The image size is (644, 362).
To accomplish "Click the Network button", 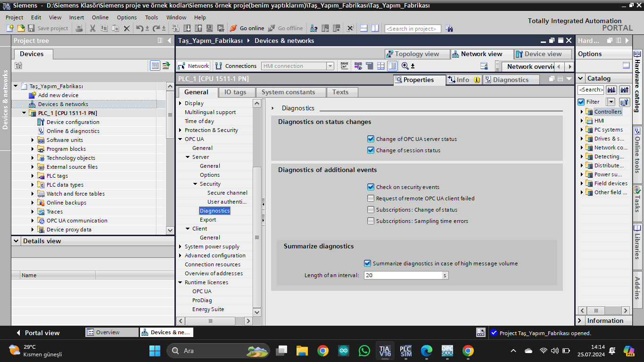I will click(193, 66).
